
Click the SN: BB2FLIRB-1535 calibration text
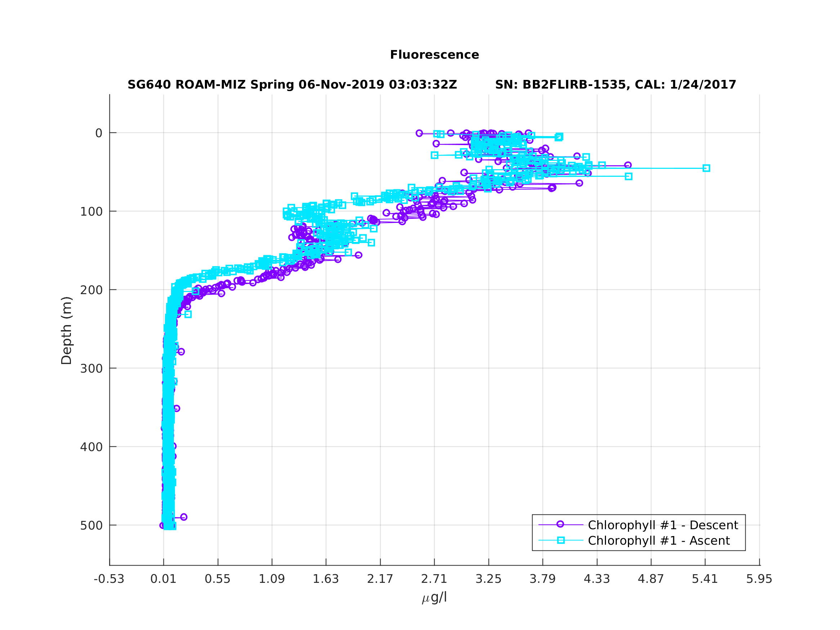tap(616, 85)
